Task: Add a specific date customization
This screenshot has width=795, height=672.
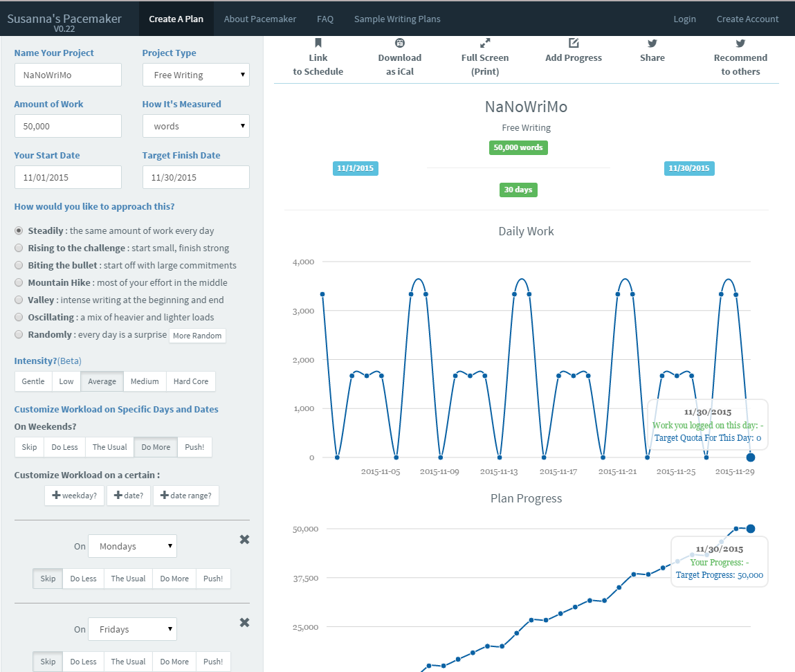Action: point(129,496)
